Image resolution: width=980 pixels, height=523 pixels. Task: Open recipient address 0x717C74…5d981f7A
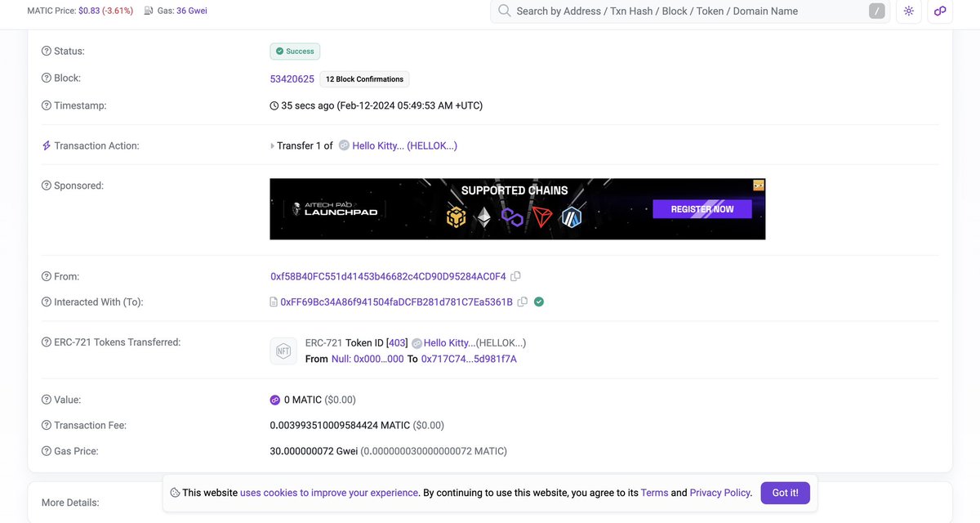point(469,359)
